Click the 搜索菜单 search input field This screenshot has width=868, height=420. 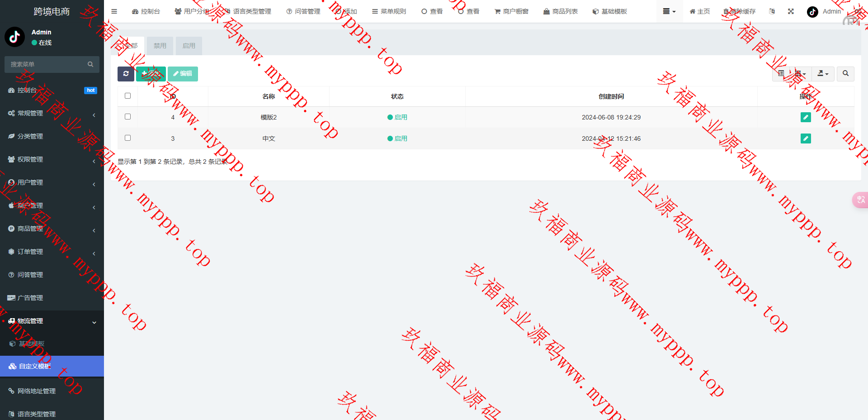coord(47,64)
